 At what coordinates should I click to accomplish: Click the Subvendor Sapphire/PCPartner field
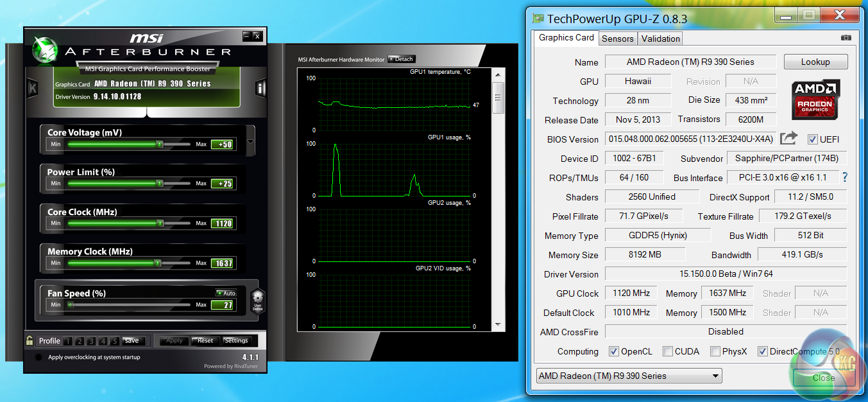(x=787, y=159)
